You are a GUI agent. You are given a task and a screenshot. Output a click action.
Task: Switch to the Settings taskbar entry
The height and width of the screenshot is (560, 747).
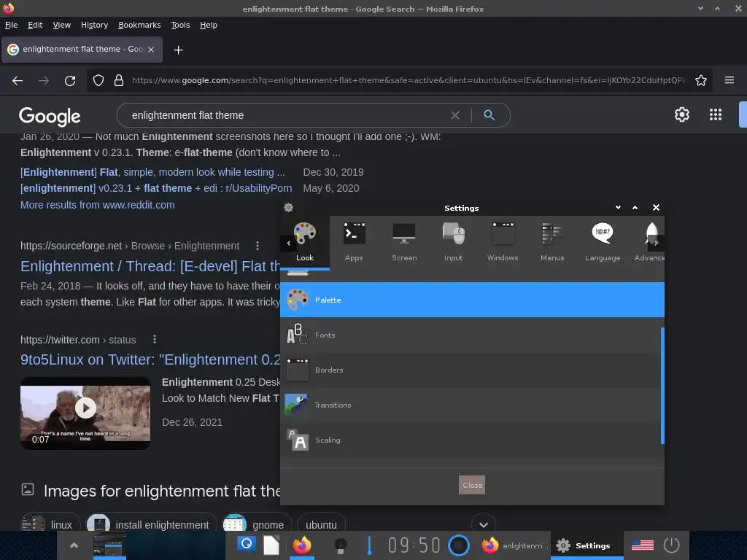tap(587, 545)
